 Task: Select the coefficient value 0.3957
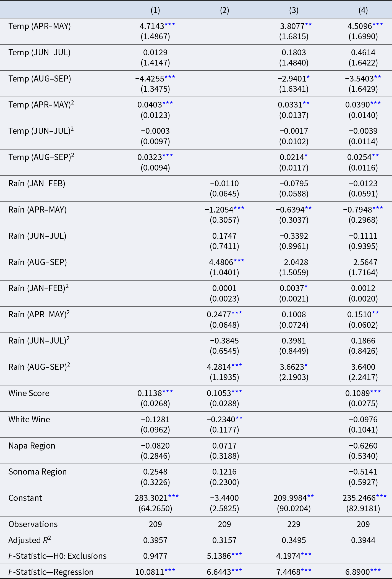155,540
